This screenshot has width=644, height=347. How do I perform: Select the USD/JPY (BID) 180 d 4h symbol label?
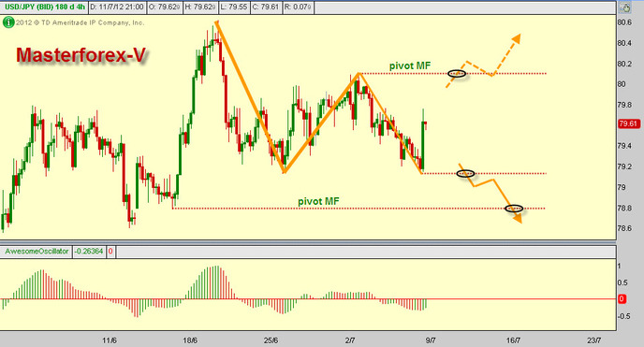44,7
